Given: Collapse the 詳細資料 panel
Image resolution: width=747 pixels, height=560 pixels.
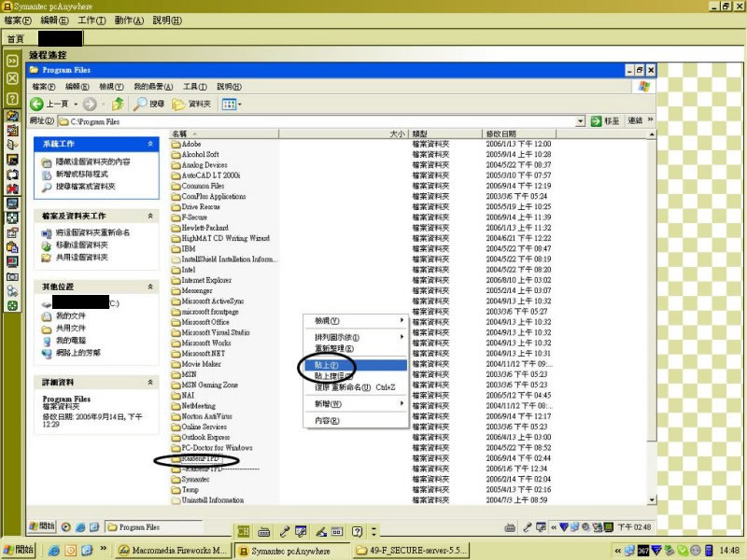Looking at the screenshot, I should pyautogui.click(x=150, y=382).
